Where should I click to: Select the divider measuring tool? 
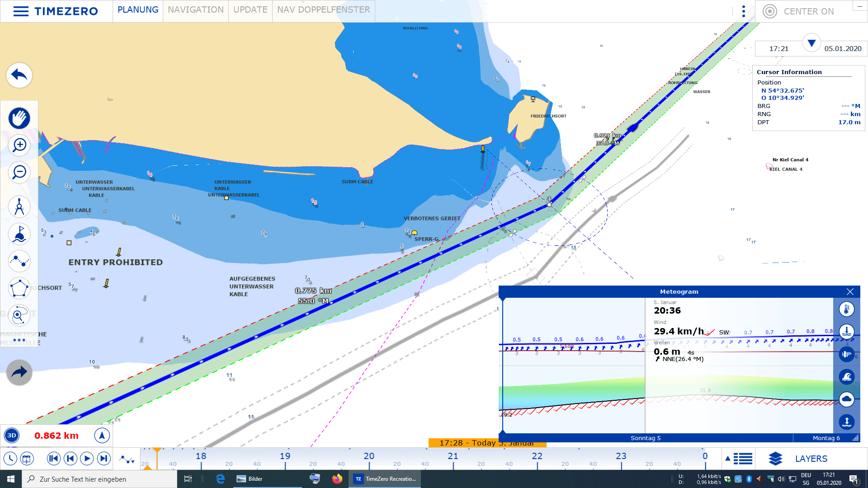[x=19, y=207]
